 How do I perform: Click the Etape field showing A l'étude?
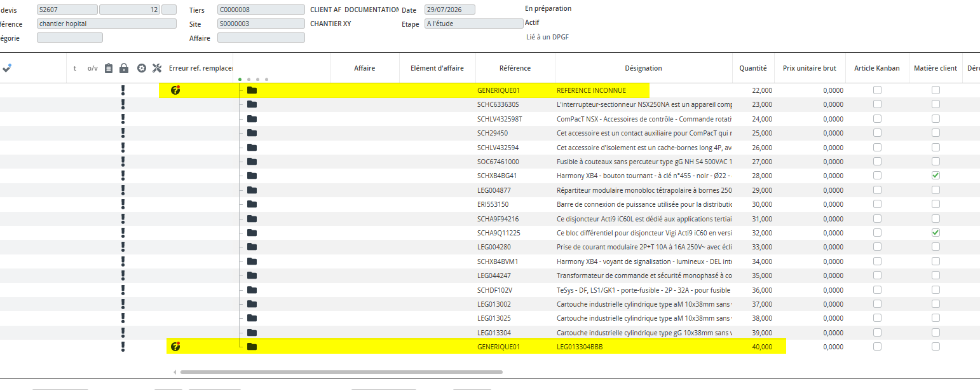pos(474,24)
